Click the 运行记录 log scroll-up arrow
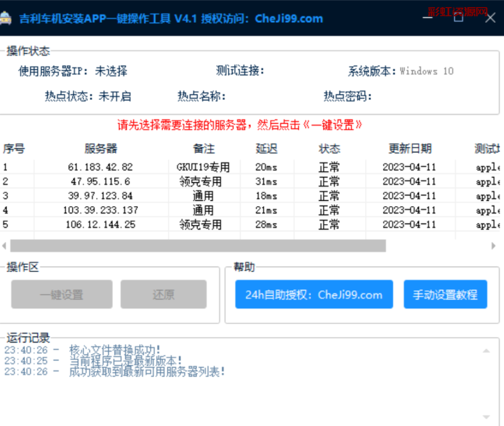This screenshot has width=504, height=426. pyautogui.click(x=487, y=351)
